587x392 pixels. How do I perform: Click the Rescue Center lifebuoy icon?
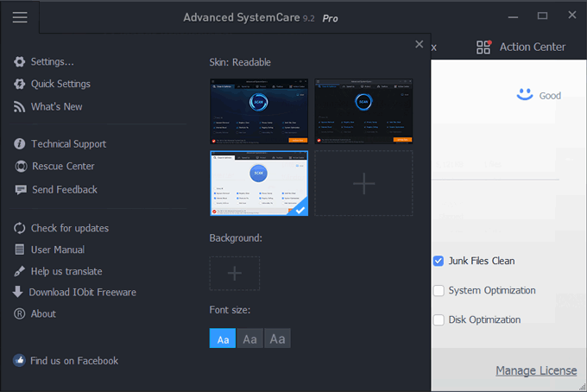click(x=21, y=167)
